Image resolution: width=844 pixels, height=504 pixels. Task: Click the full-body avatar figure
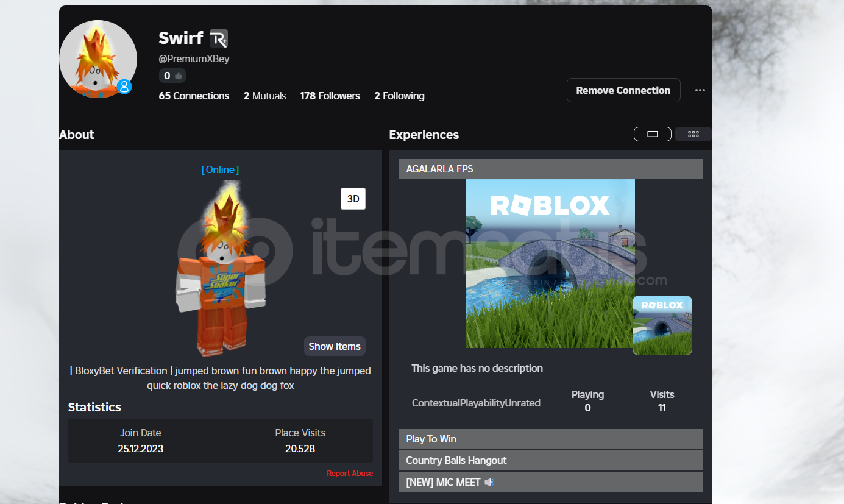(221, 268)
